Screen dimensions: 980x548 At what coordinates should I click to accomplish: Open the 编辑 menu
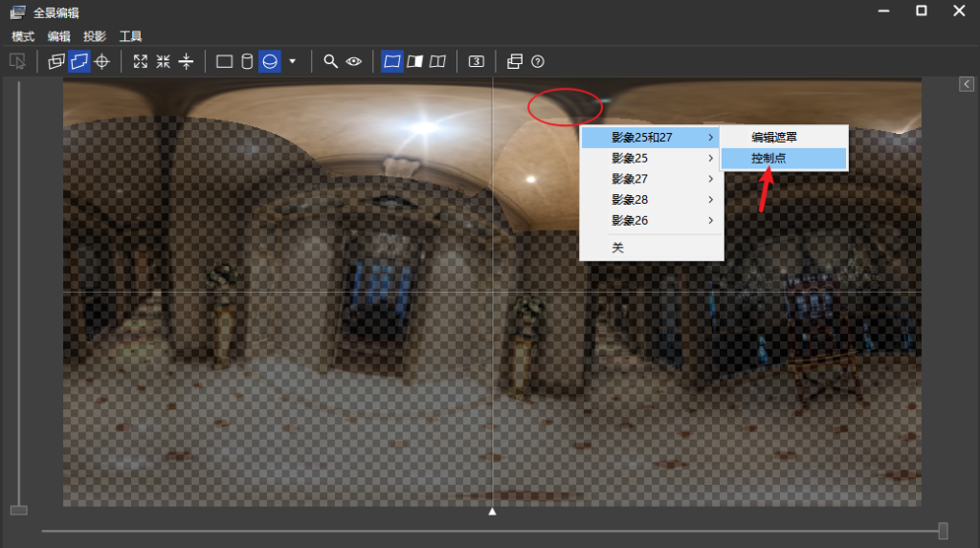(58, 36)
